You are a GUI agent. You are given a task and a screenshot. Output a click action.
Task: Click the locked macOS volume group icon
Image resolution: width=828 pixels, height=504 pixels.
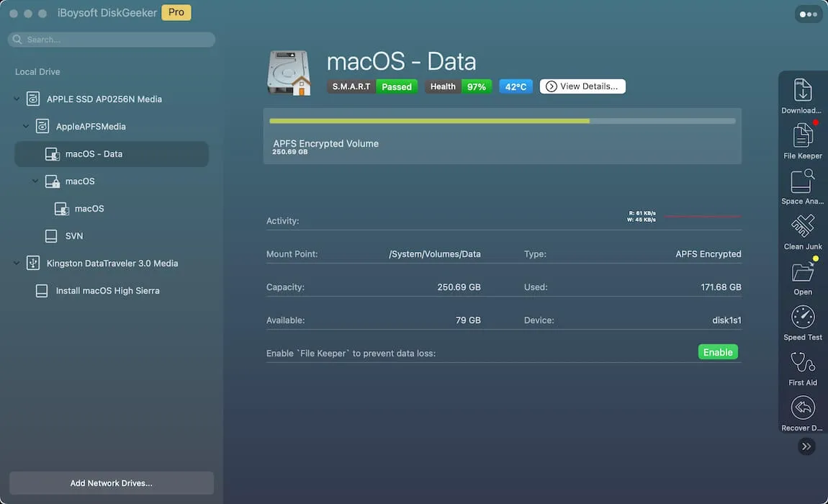[x=53, y=181]
